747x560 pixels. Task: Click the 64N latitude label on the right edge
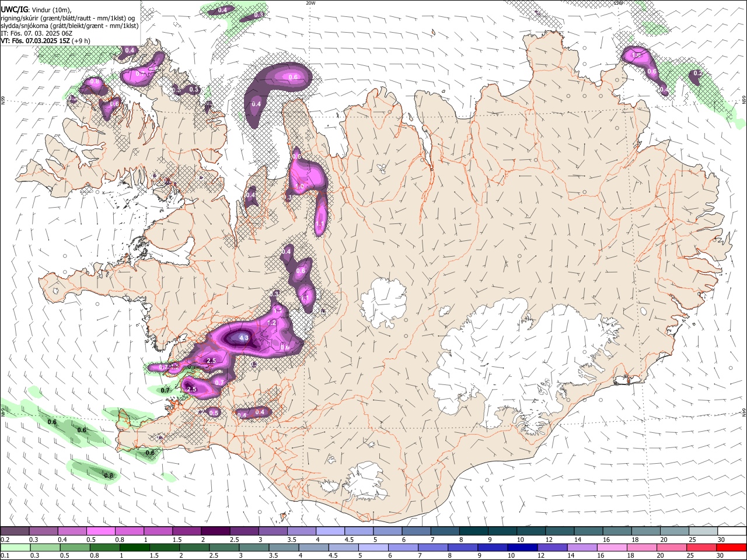[744, 412]
